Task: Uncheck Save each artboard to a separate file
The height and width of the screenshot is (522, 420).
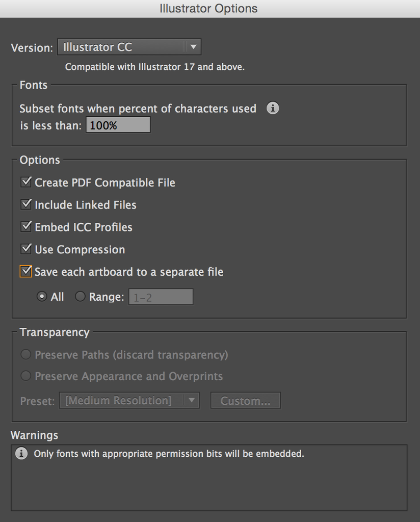Action: [x=26, y=271]
